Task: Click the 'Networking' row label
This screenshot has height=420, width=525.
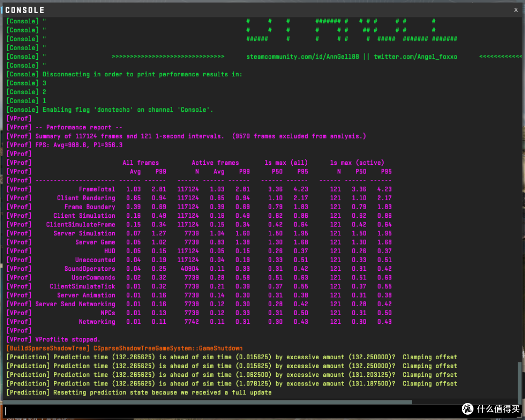Action: point(97,321)
